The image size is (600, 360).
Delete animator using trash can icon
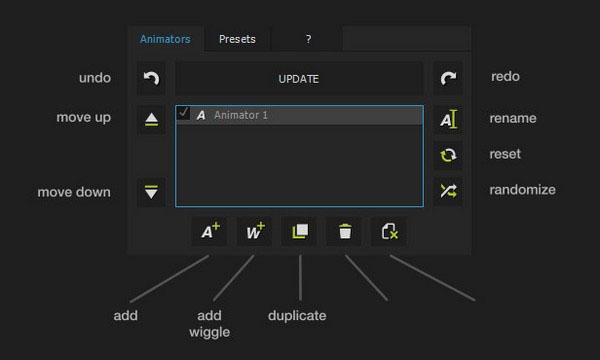(344, 231)
